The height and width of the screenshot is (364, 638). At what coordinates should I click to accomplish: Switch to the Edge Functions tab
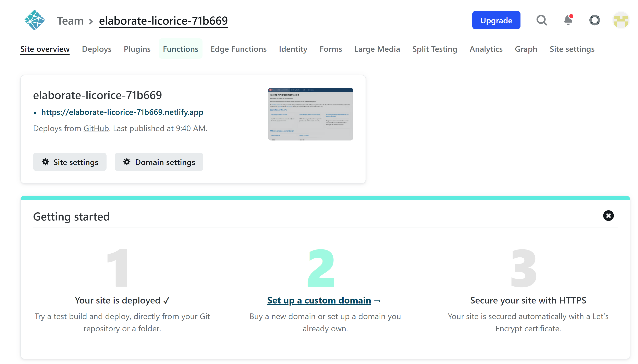pos(238,49)
